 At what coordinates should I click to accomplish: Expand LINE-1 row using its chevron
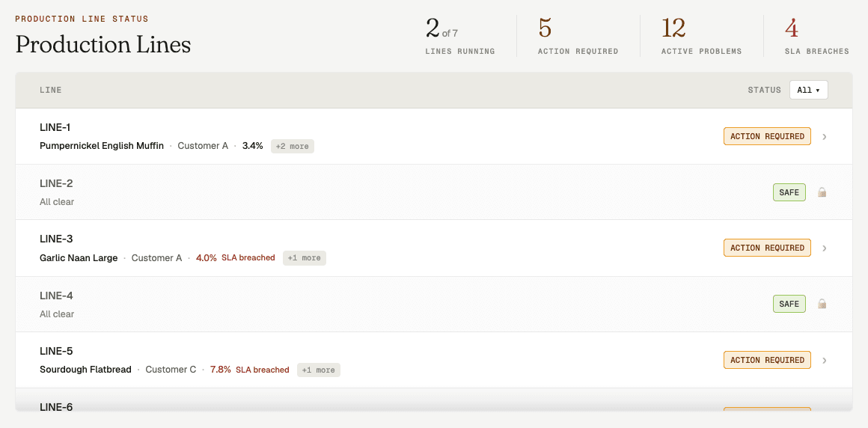pyautogui.click(x=825, y=136)
